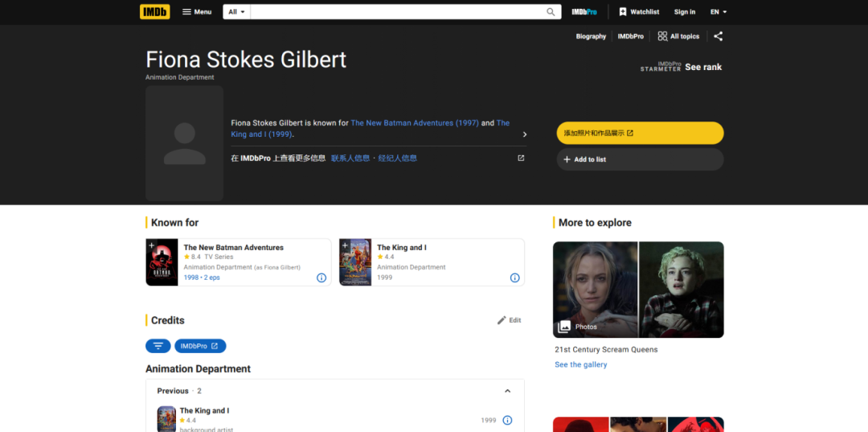
Task: Collapse the Previous credits section chevron
Action: click(508, 391)
